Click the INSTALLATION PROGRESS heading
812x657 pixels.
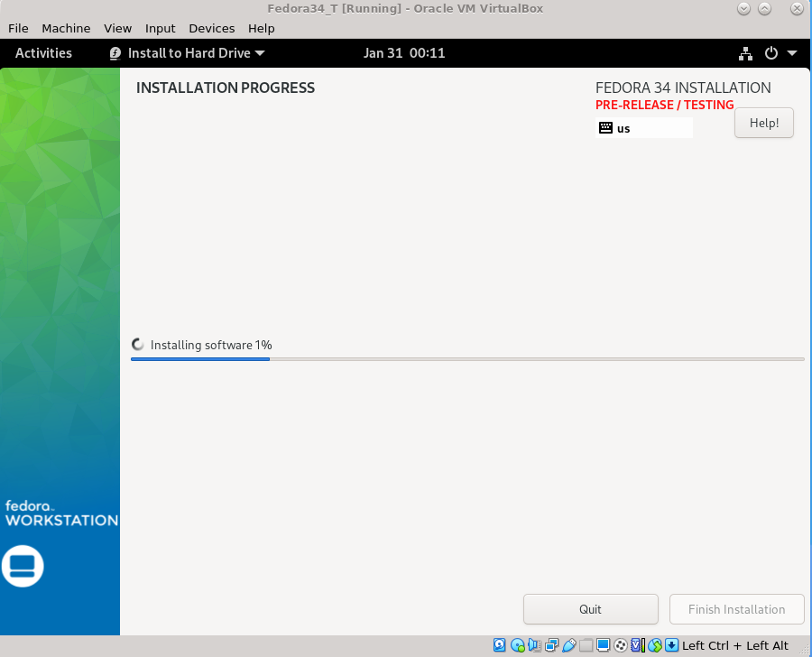[x=226, y=88]
